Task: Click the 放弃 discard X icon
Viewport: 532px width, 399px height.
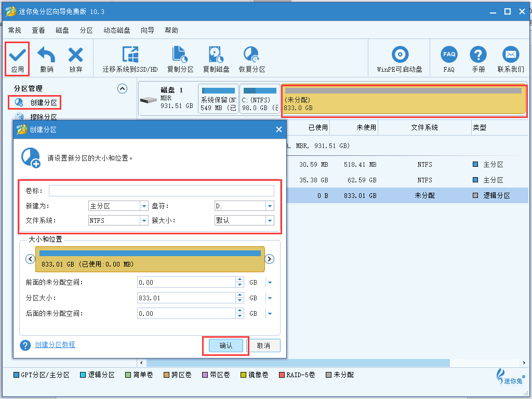Action: click(x=75, y=54)
